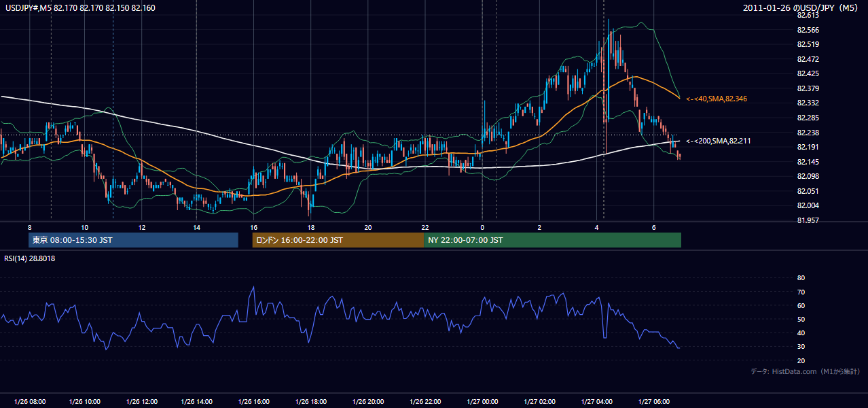Click the 2011-01-26 USD/JPY (M5) chart title
The height and width of the screenshot is (408, 868).
click(801, 7)
